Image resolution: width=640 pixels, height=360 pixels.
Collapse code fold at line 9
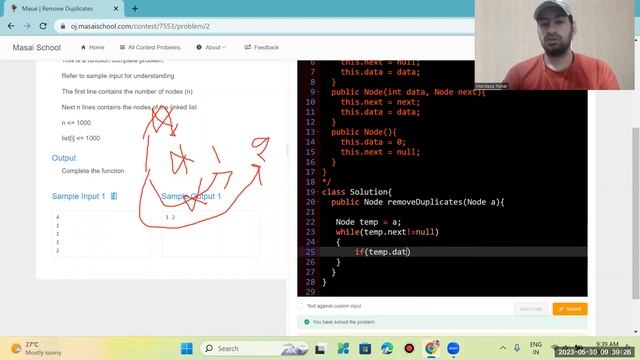(318, 92)
